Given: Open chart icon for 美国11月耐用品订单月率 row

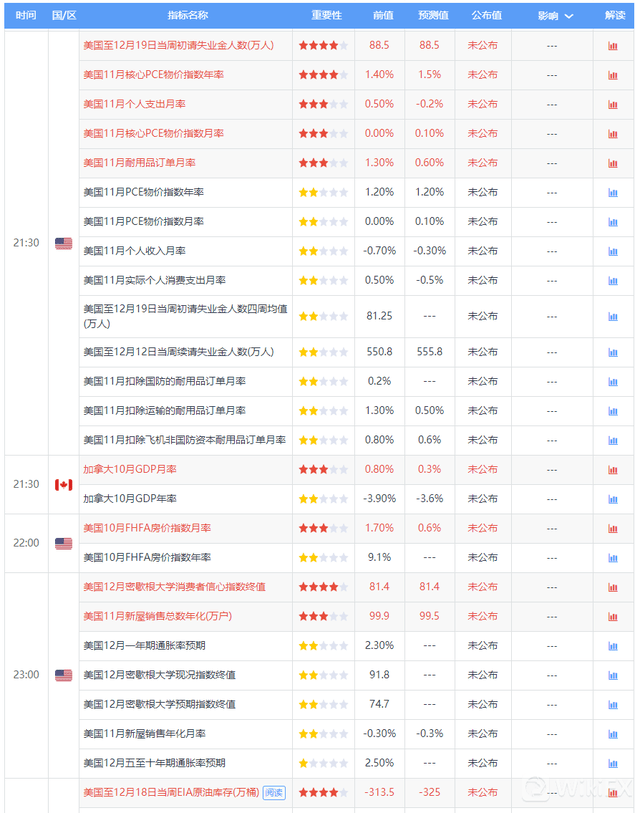Looking at the screenshot, I should tap(612, 163).
